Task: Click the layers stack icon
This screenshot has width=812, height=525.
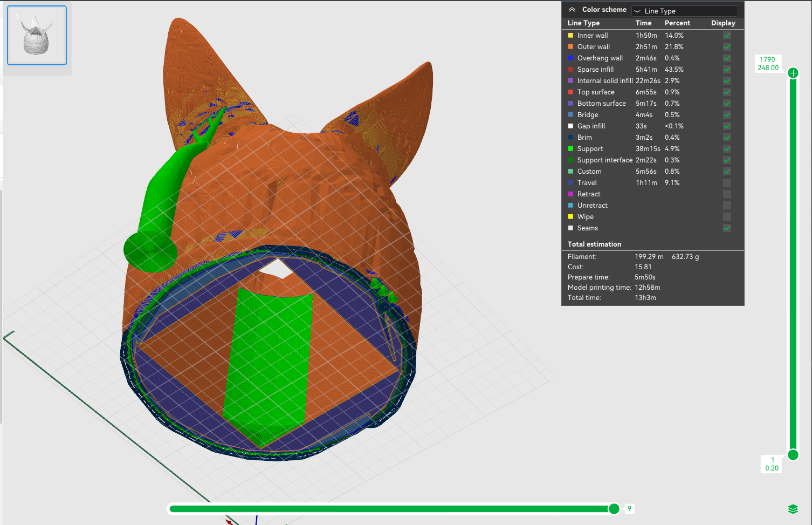Action: [x=793, y=509]
